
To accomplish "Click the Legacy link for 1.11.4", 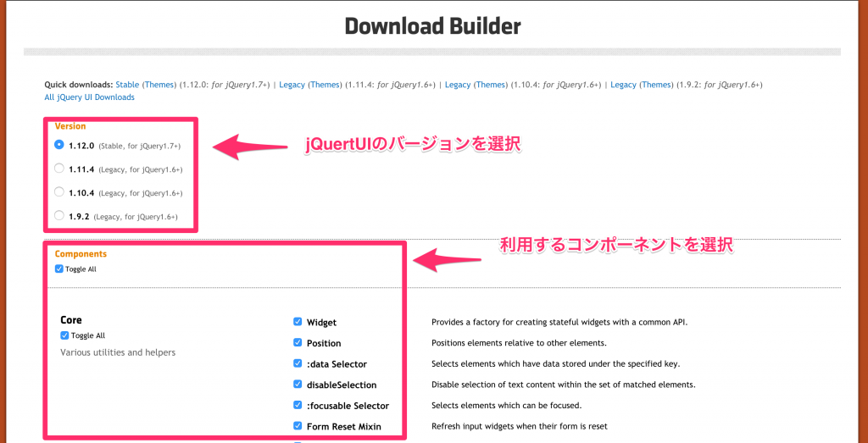I will pos(292,85).
